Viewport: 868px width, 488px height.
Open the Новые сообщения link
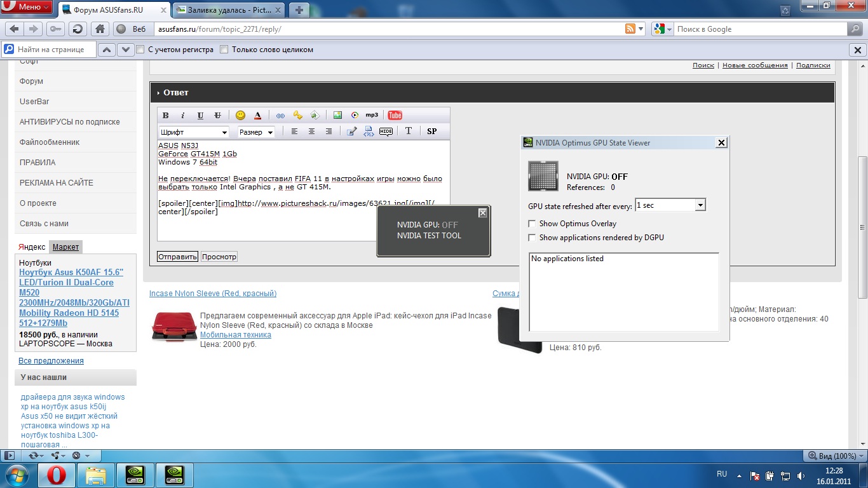pyautogui.click(x=755, y=65)
